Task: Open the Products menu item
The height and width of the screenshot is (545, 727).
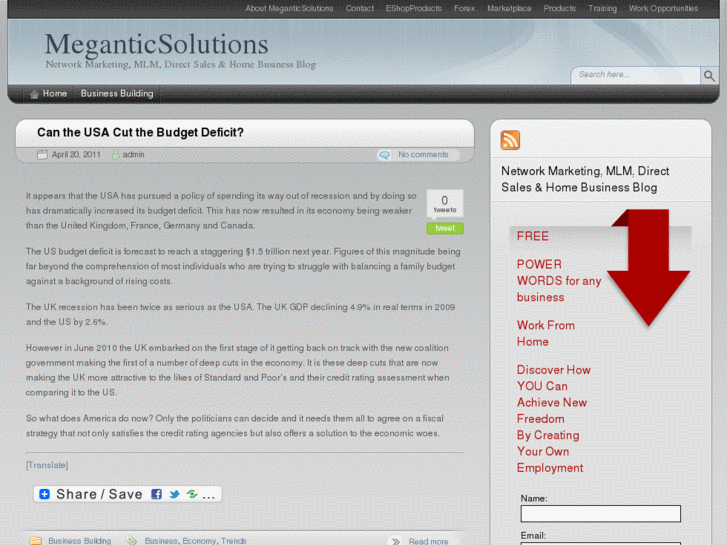Action: click(x=560, y=8)
